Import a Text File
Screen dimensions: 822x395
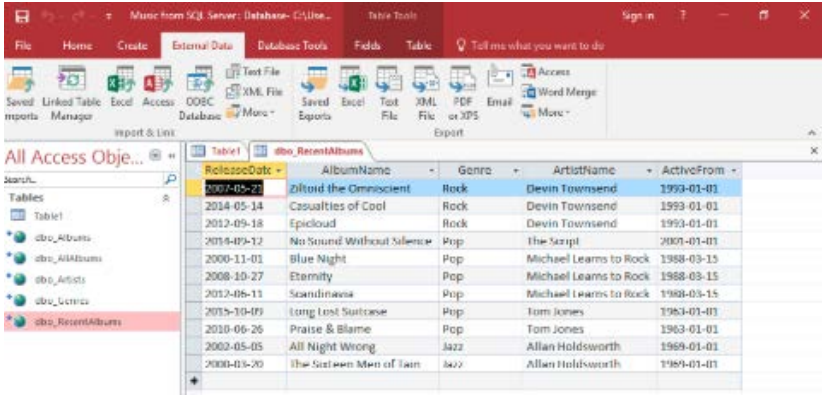pyautogui.click(x=253, y=71)
